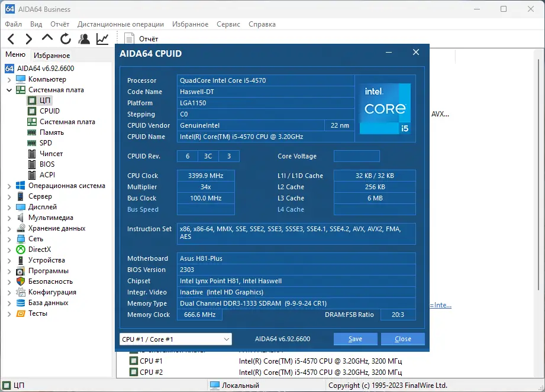This screenshot has height=392, width=545.
Task: Expand the Дисплей tree node
Action: click(x=9, y=208)
